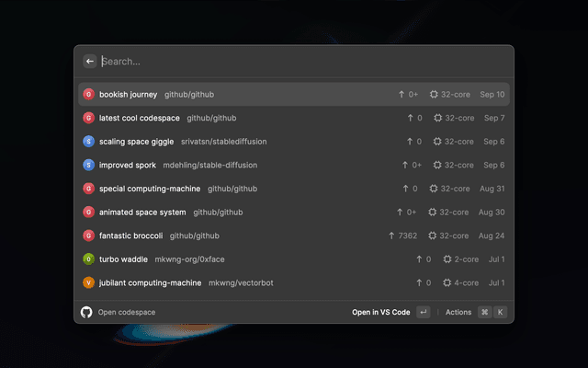
Task: Click orange avatar icon for jubilant computing-machine
Action: click(x=88, y=282)
